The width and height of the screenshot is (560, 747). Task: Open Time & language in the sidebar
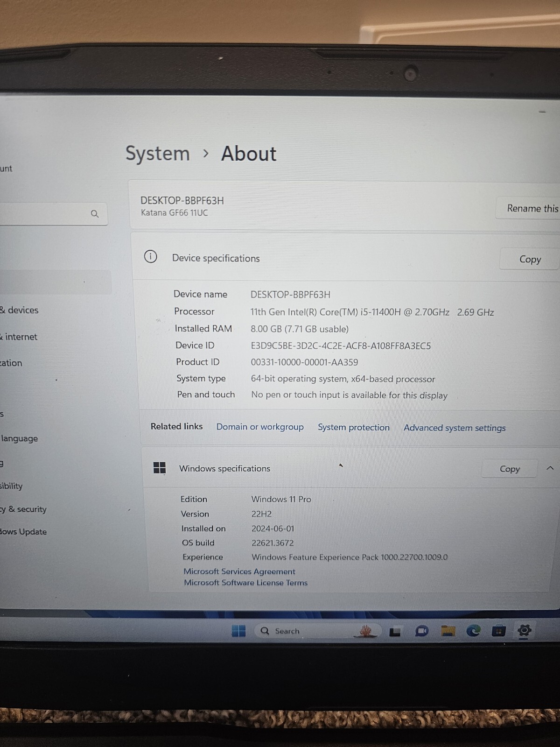[x=19, y=438]
